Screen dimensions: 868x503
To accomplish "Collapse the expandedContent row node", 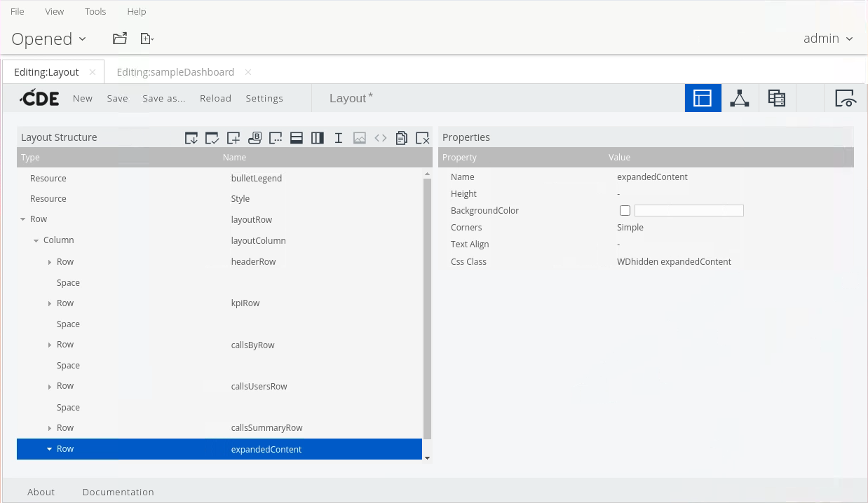I will click(x=49, y=449).
